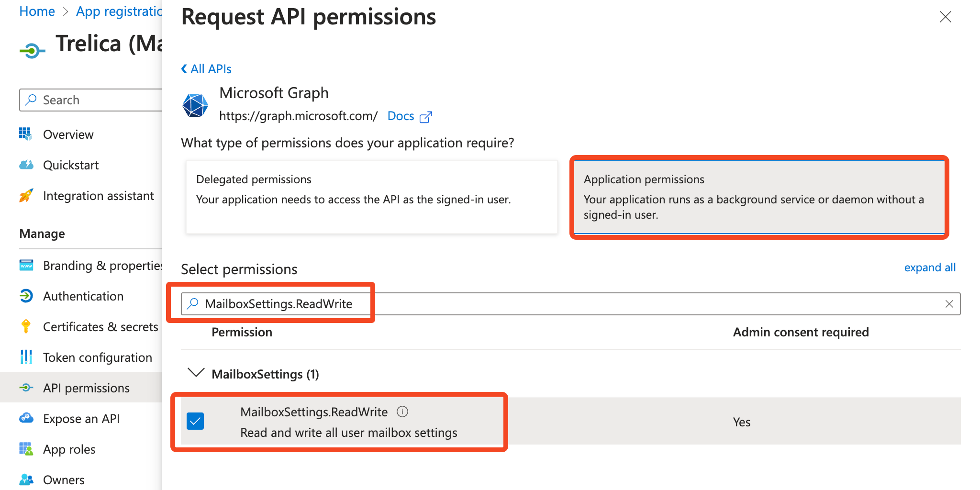The width and height of the screenshot is (980, 490).
Task: Select Application permissions card
Action: (x=759, y=197)
